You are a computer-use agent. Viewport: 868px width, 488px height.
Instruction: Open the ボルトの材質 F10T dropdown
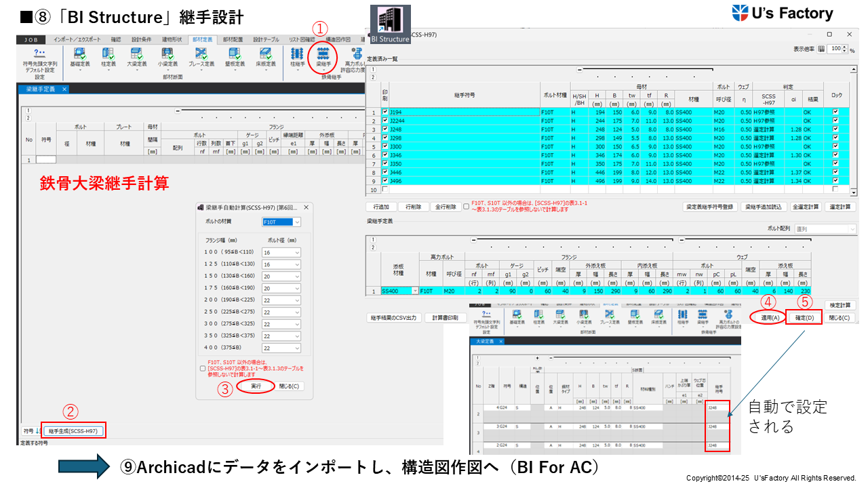pyautogui.click(x=281, y=222)
